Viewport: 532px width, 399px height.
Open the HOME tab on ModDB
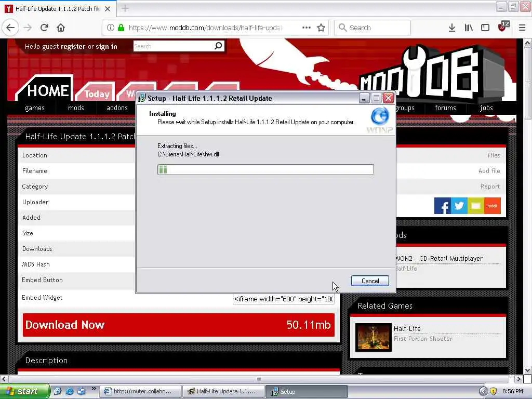(x=48, y=90)
